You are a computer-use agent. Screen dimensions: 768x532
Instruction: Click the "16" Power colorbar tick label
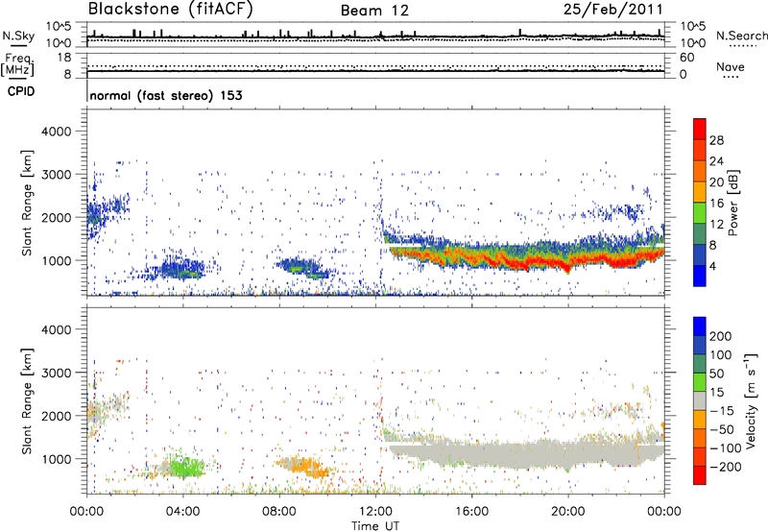(716, 204)
